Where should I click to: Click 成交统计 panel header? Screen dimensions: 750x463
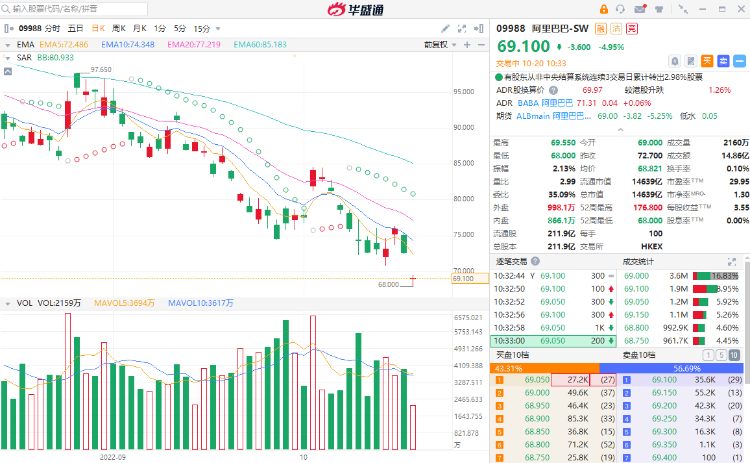pos(638,262)
